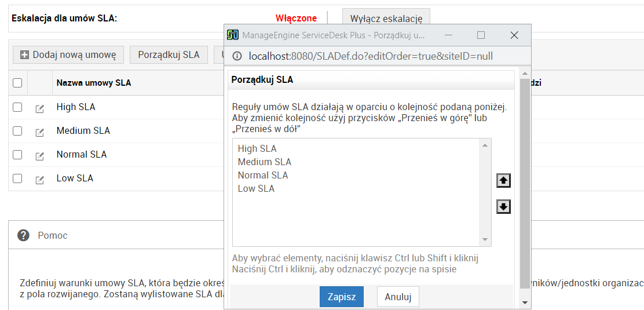644x310 pixels.
Task: Click edit icon for Low SLA
Action: tap(39, 180)
